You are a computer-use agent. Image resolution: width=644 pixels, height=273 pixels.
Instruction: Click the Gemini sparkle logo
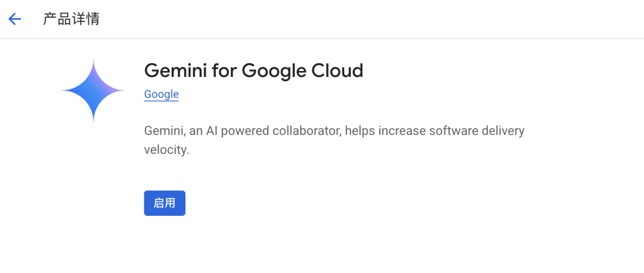tap(94, 91)
